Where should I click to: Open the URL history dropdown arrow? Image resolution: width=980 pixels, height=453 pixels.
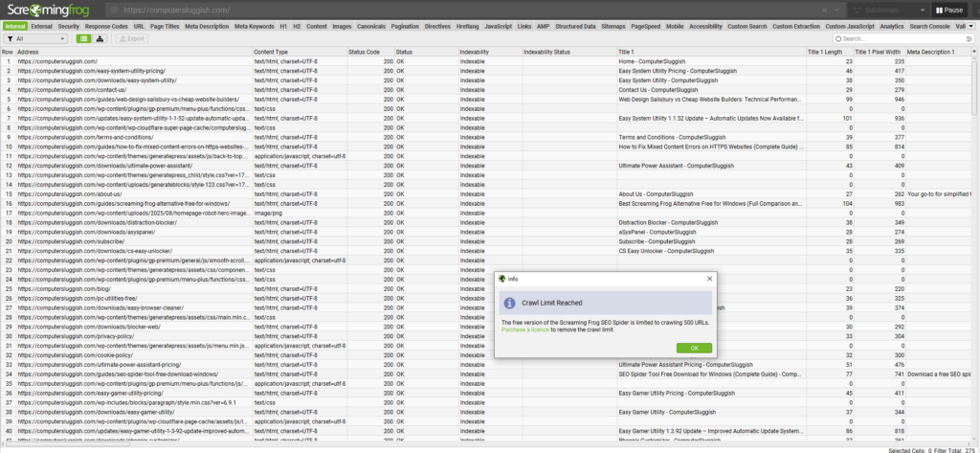pos(836,11)
